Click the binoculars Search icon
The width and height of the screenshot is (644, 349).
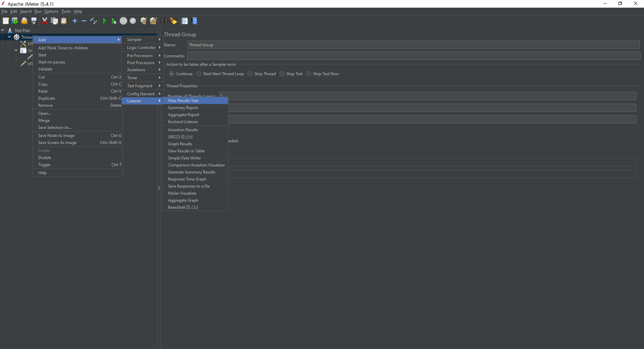point(164,21)
